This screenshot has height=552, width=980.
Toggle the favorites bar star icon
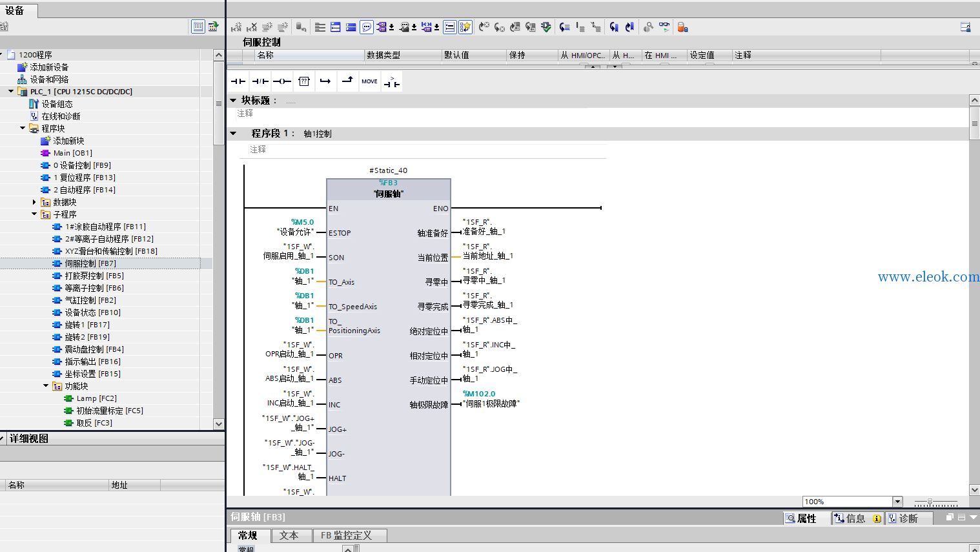pyautogui.click(x=465, y=27)
